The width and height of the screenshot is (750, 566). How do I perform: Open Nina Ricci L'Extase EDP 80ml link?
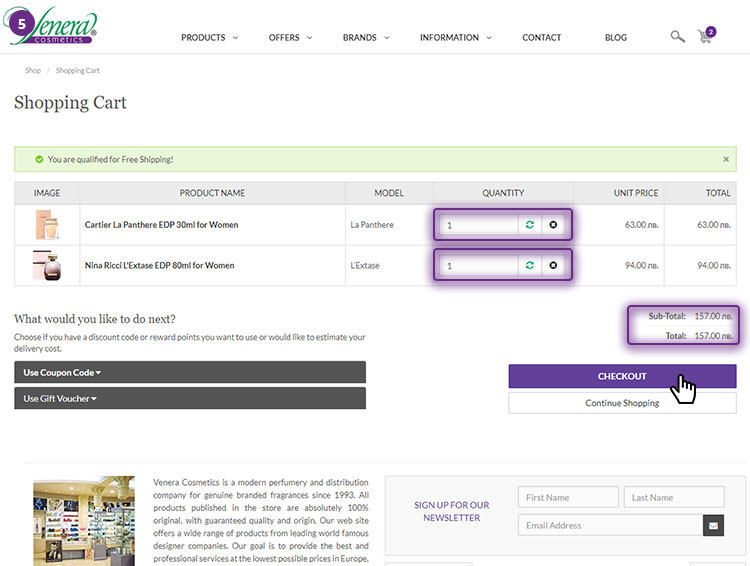pyautogui.click(x=159, y=265)
